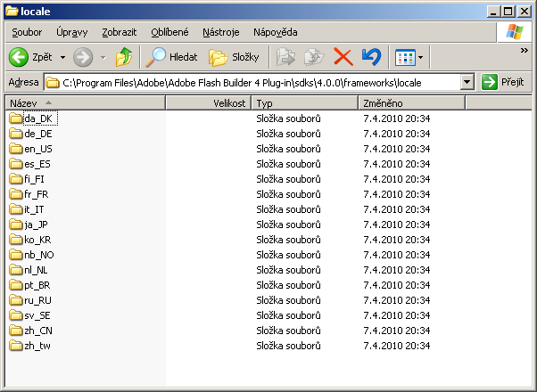Click Složka souborů type of en_US

[288, 149]
